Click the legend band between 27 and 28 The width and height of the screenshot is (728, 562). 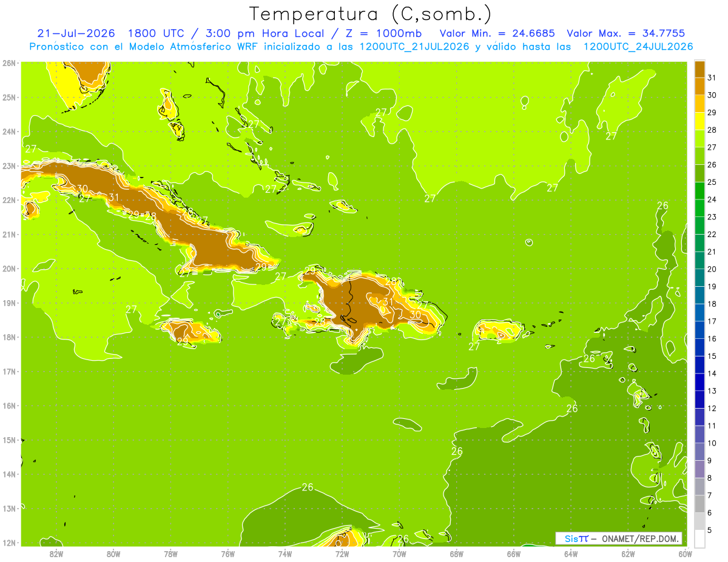pyautogui.click(x=699, y=138)
